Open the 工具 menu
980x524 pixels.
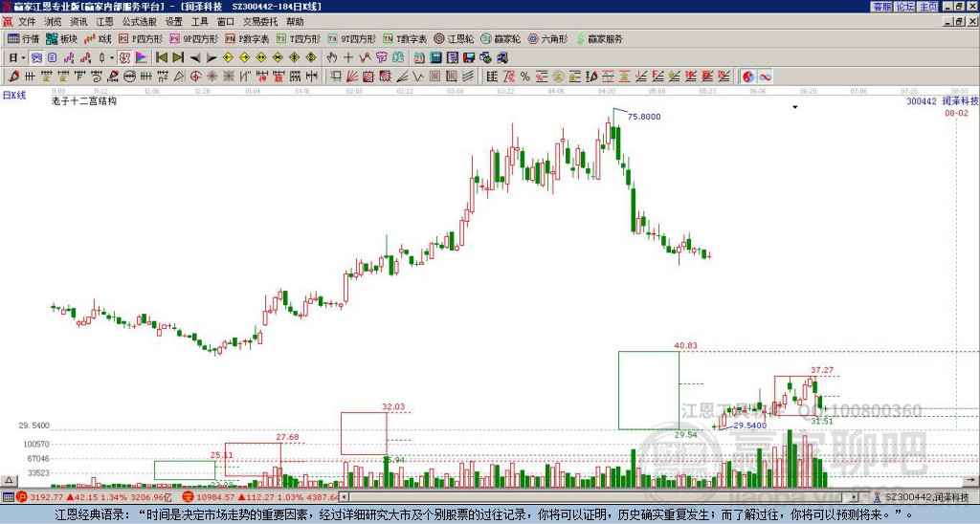point(199,22)
